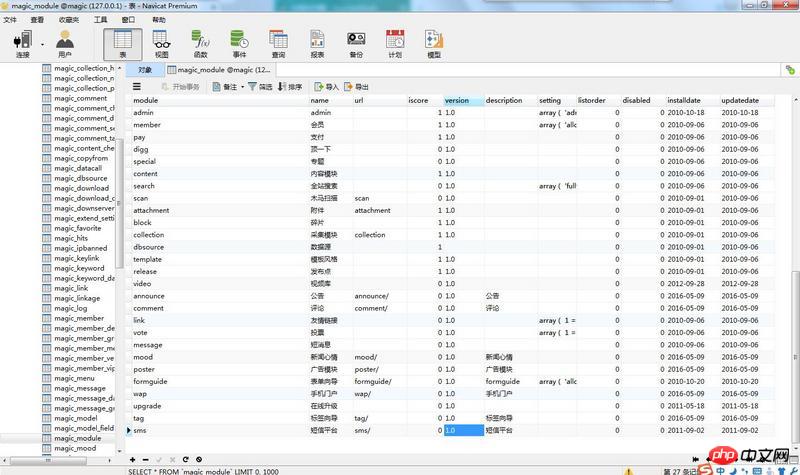Click the delete record minus icon

(x=145, y=460)
